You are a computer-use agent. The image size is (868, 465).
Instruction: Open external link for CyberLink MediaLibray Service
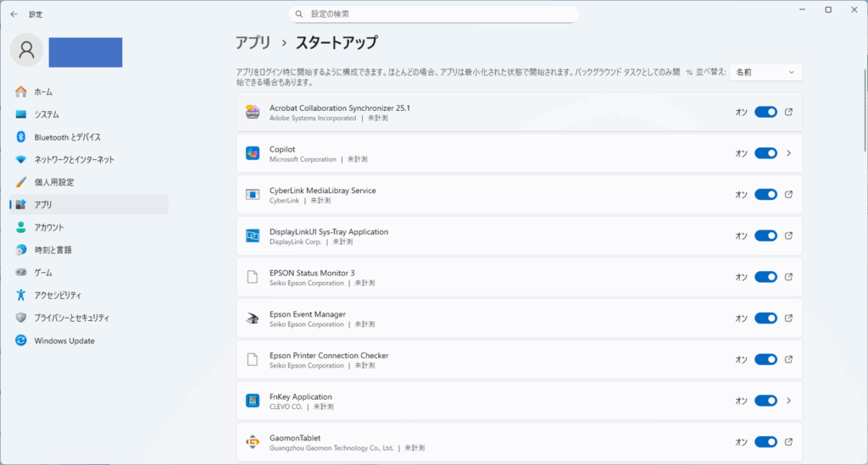point(788,195)
